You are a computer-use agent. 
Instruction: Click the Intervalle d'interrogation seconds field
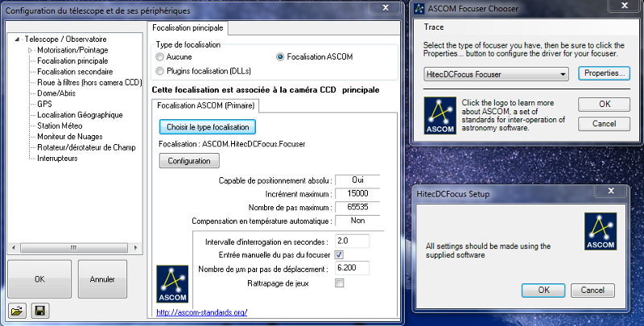coord(351,241)
